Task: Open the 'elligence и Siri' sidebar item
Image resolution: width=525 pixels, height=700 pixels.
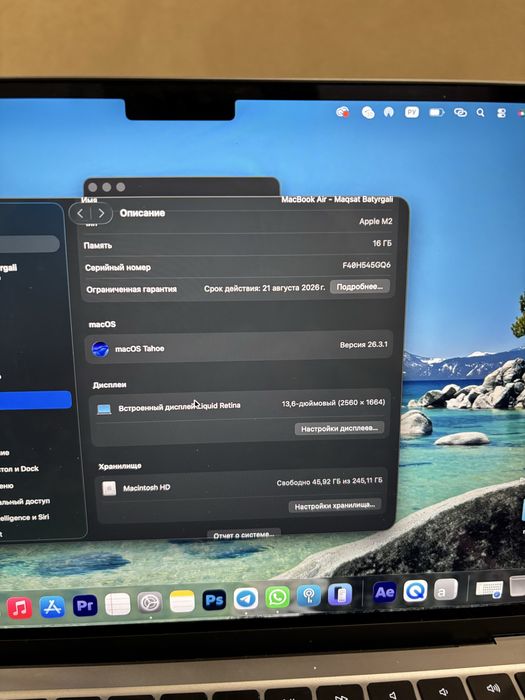Action: [25, 517]
